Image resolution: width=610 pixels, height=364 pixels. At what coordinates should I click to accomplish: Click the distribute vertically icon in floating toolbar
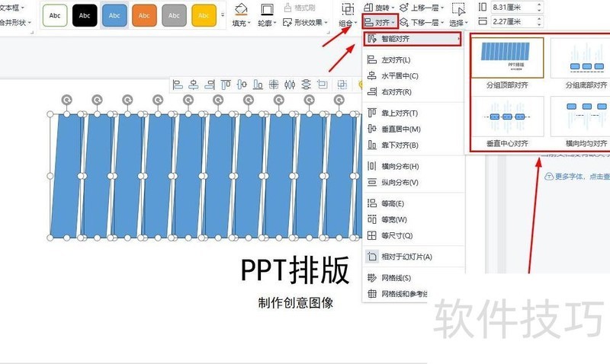click(x=307, y=85)
